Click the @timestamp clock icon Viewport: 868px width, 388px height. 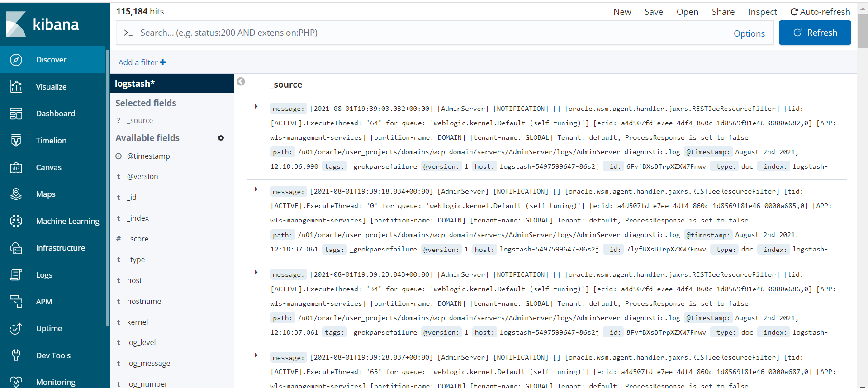(x=119, y=156)
